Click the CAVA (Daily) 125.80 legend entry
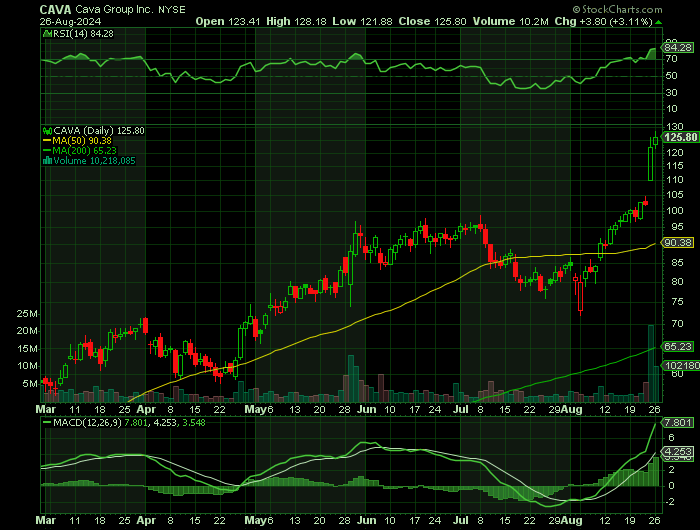The width and height of the screenshot is (700, 530). [99, 131]
